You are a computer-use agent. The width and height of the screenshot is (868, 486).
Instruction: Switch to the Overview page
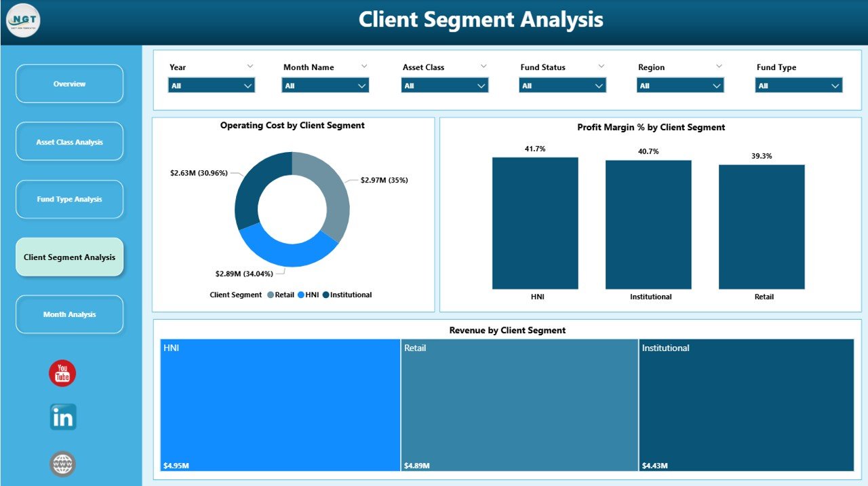[x=69, y=83]
